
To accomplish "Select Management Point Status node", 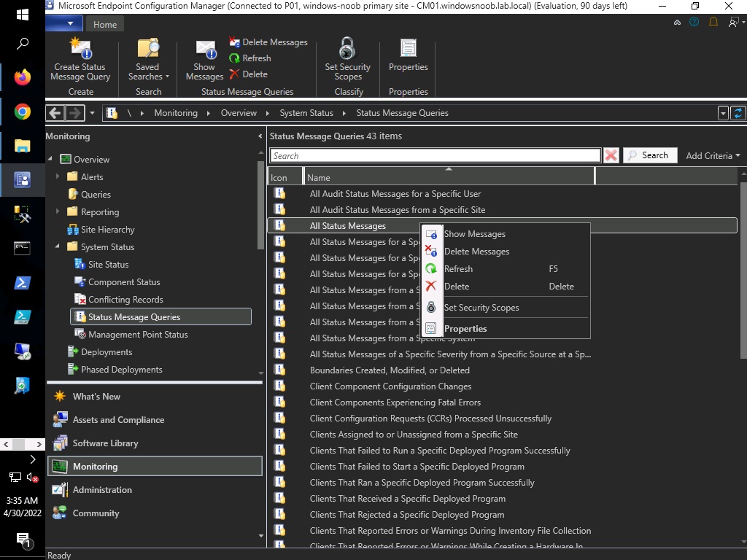I will [x=138, y=335].
